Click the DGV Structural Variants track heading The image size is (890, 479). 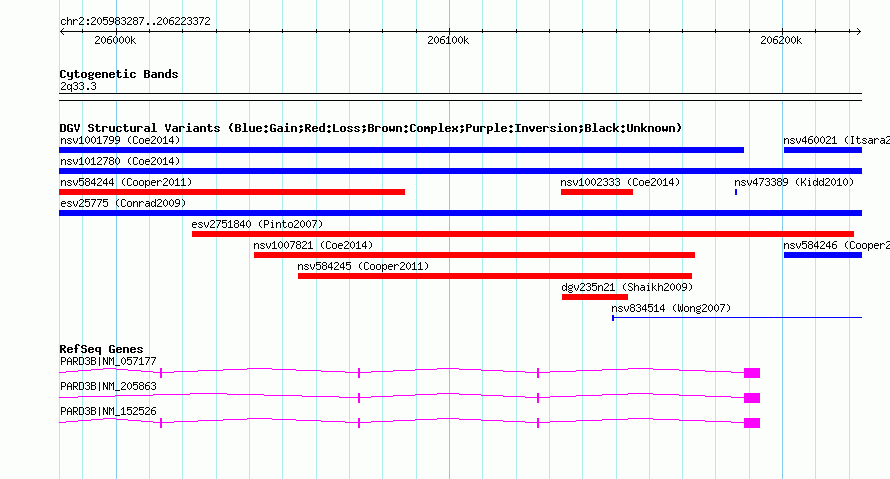(371, 128)
